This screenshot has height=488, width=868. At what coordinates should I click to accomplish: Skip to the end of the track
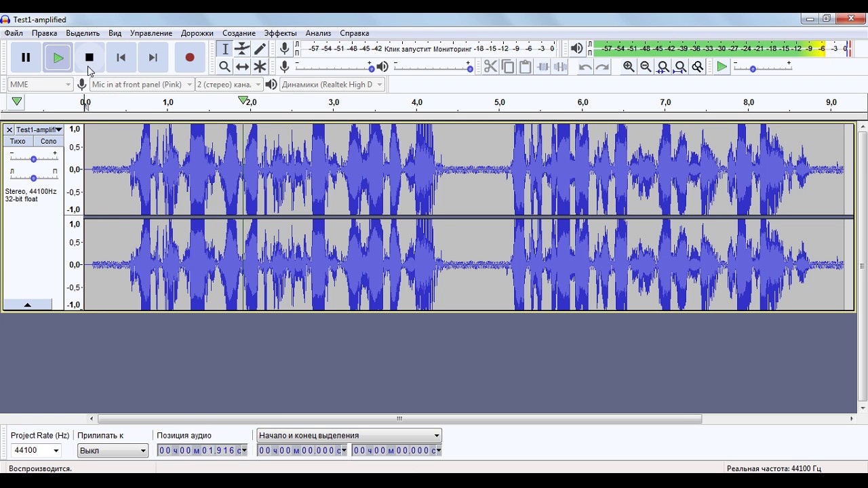153,58
